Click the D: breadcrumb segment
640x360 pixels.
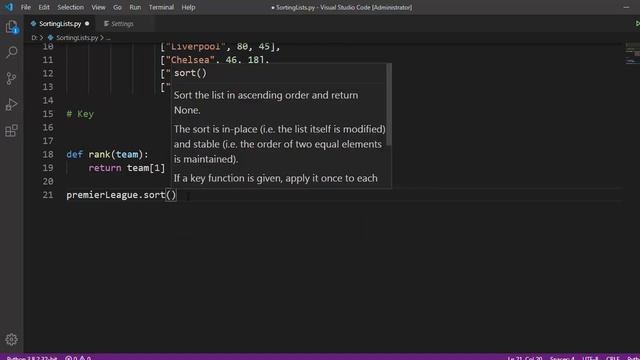(34, 38)
